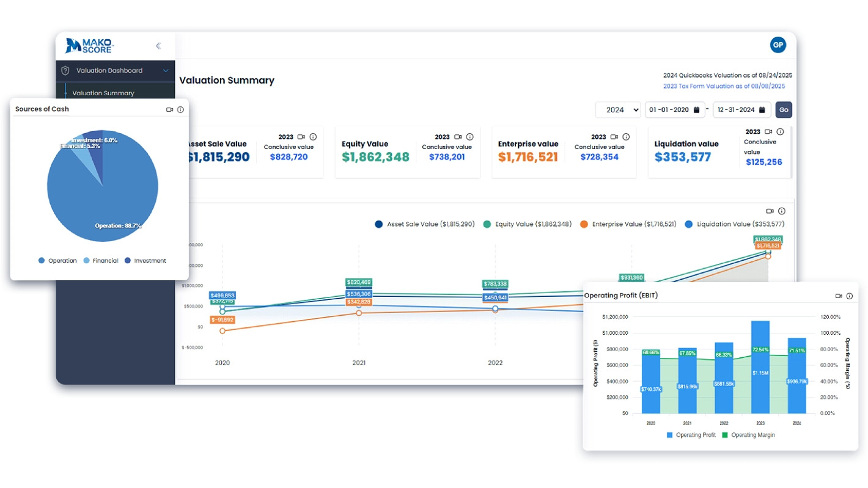868x488 pixels.
Task: Open info icon on Sources of Cash card
Action: point(180,110)
